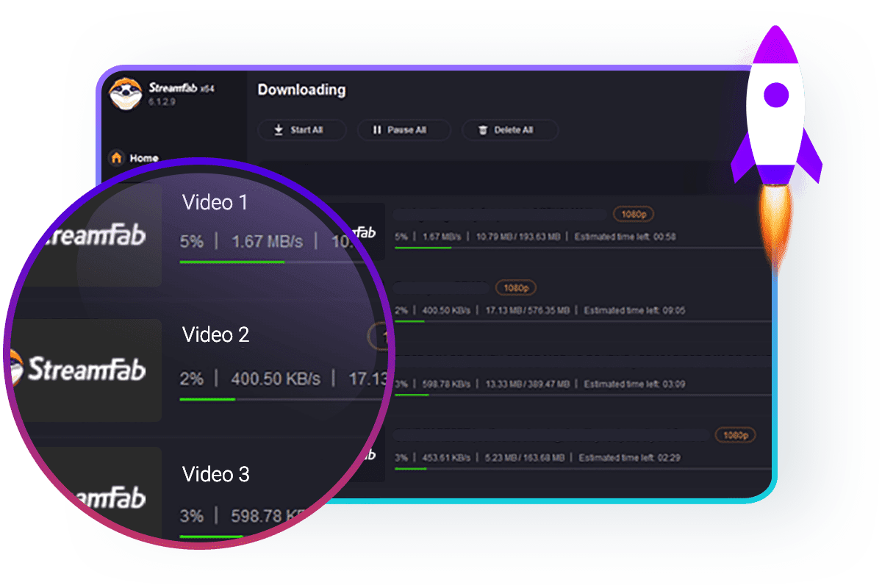Select the text 'Estimated time left: 02:29'
The width and height of the screenshot is (882, 588).
(630, 457)
